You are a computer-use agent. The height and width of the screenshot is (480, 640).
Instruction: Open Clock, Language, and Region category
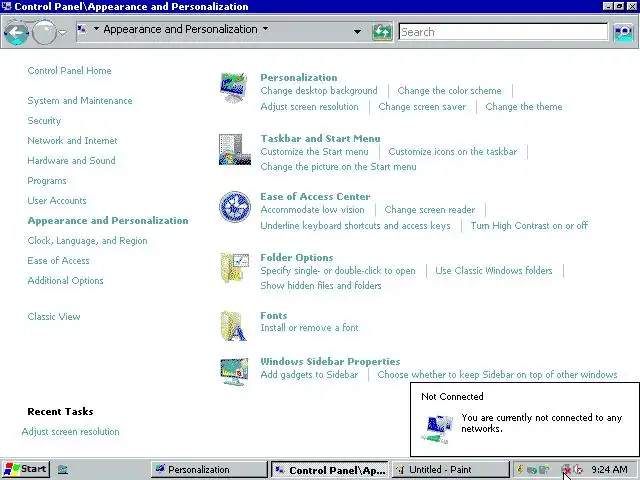pyautogui.click(x=87, y=241)
